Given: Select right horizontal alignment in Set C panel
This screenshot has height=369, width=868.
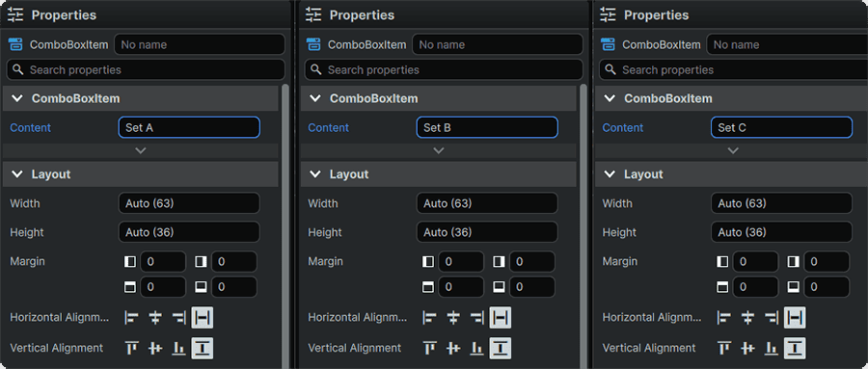Looking at the screenshot, I should (x=771, y=318).
